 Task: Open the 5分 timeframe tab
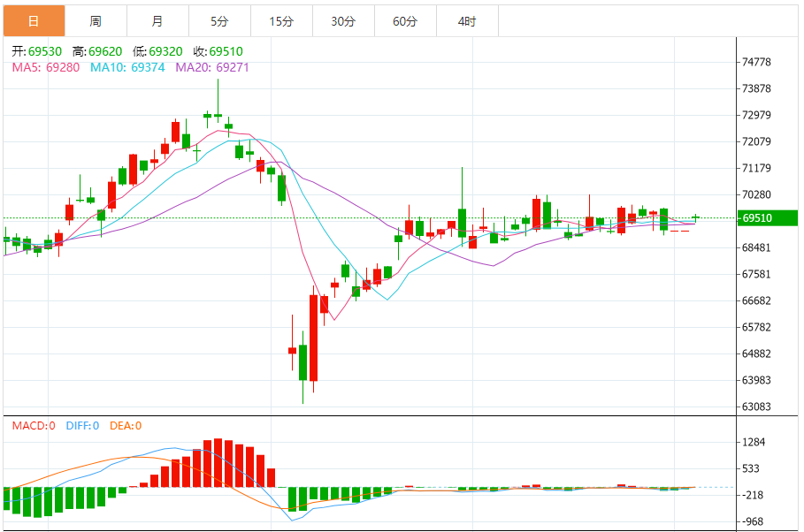pyautogui.click(x=220, y=21)
